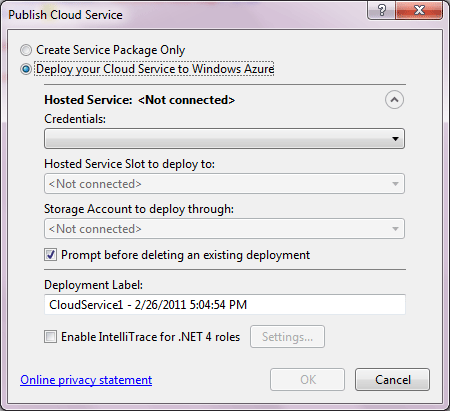
Task: Open the Credentials dropdown
Action: 224,139
